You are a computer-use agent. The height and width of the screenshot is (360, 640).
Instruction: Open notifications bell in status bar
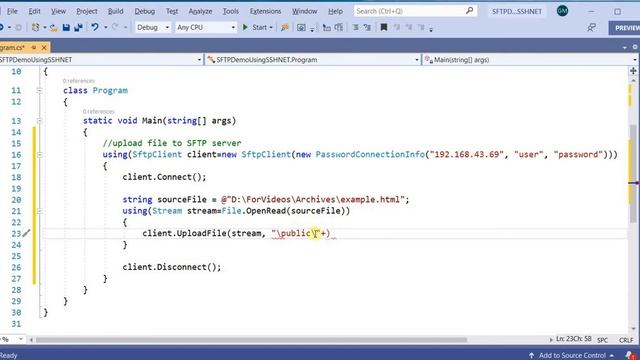click(630, 355)
